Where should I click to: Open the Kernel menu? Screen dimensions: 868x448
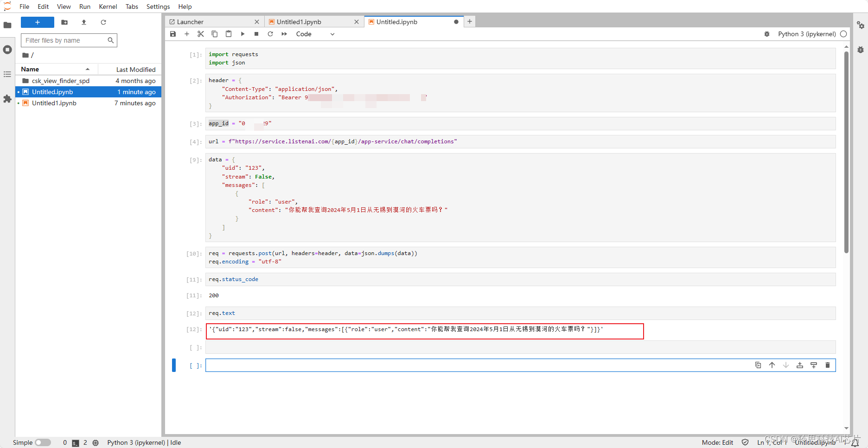tap(108, 6)
